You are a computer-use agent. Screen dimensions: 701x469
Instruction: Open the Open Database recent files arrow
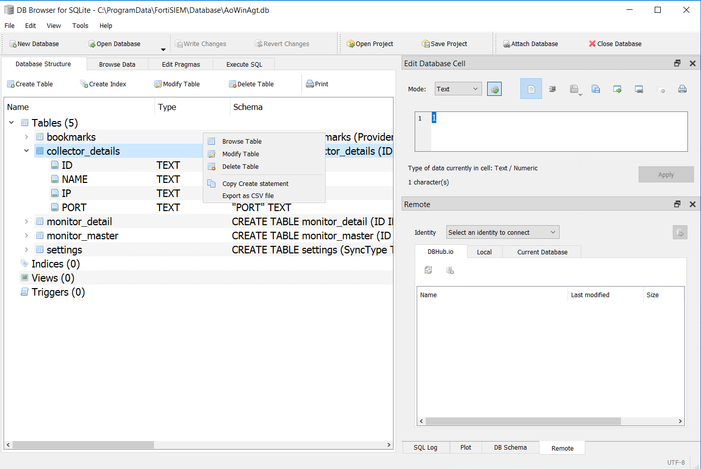[163, 46]
